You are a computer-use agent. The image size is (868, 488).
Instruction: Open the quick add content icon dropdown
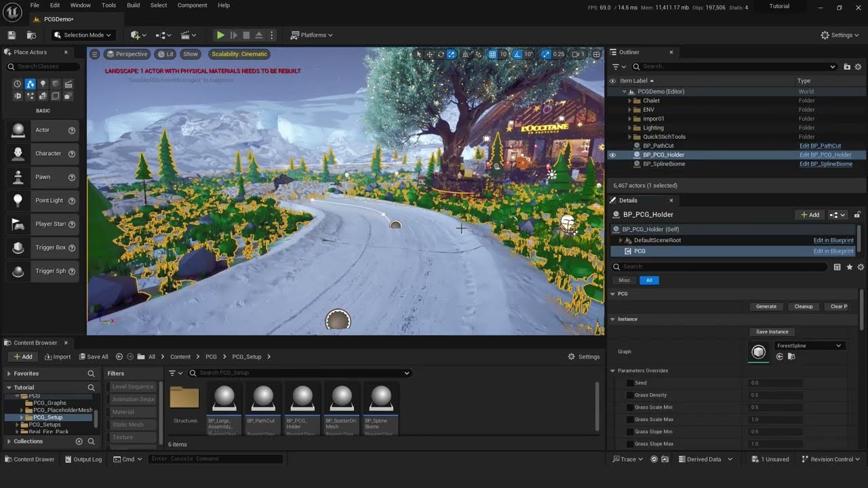[138, 35]
